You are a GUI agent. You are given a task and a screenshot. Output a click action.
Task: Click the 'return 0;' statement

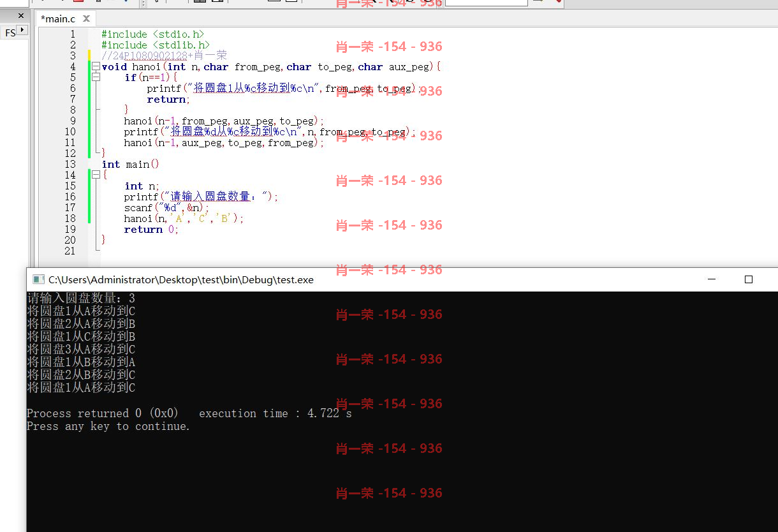(x=151, y=229)
